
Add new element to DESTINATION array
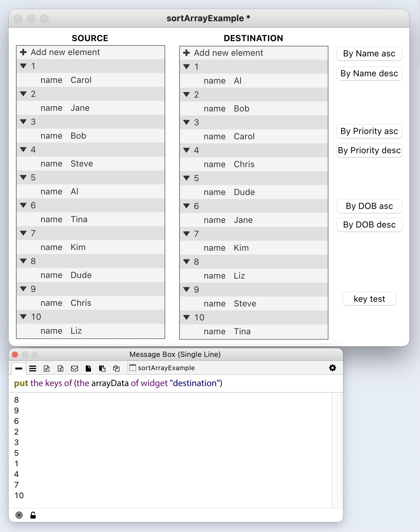tap(224, 53)
